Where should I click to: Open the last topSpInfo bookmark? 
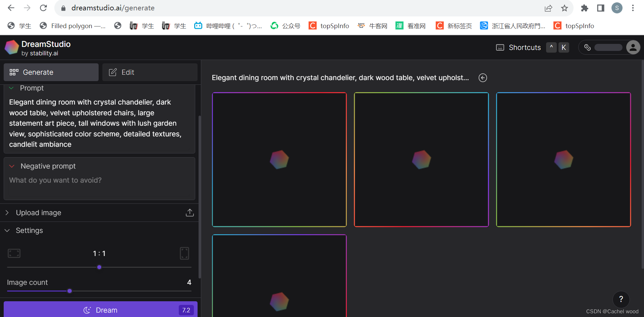[574, 26]
